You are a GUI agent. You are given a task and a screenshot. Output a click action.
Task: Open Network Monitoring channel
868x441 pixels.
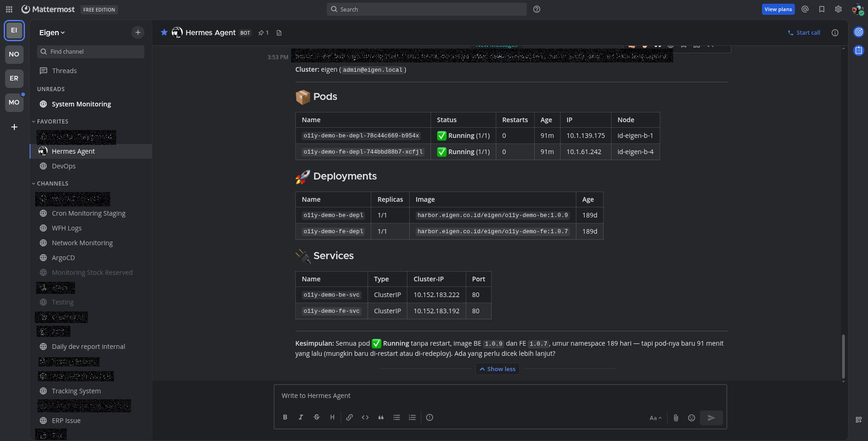[x=91, y=243]
